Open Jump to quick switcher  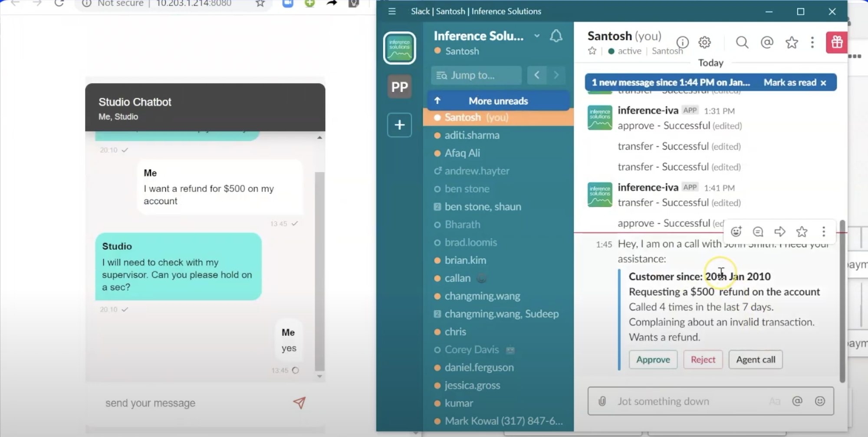click(x=477, y=75)
